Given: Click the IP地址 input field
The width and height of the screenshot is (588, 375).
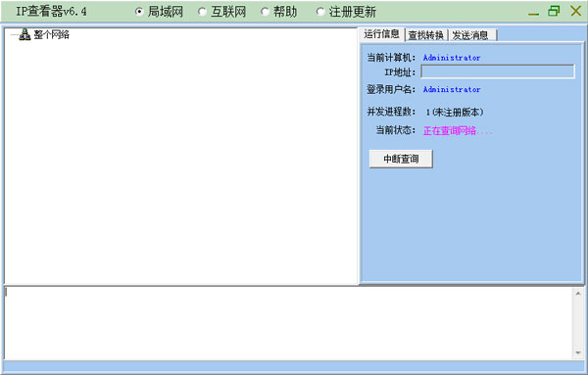Looking at the screenshot, I should tap(498, 71).
